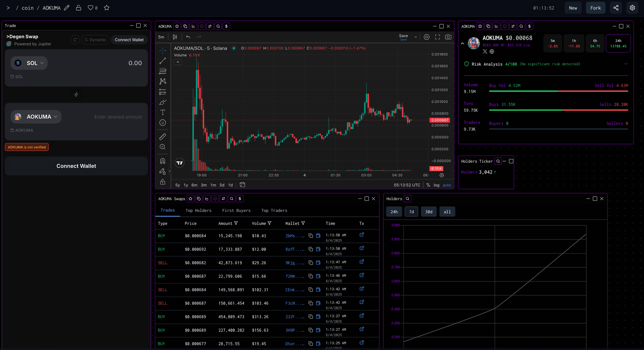
Task: Click the Connect Wallet button
Action: click(x=76, y=166)
